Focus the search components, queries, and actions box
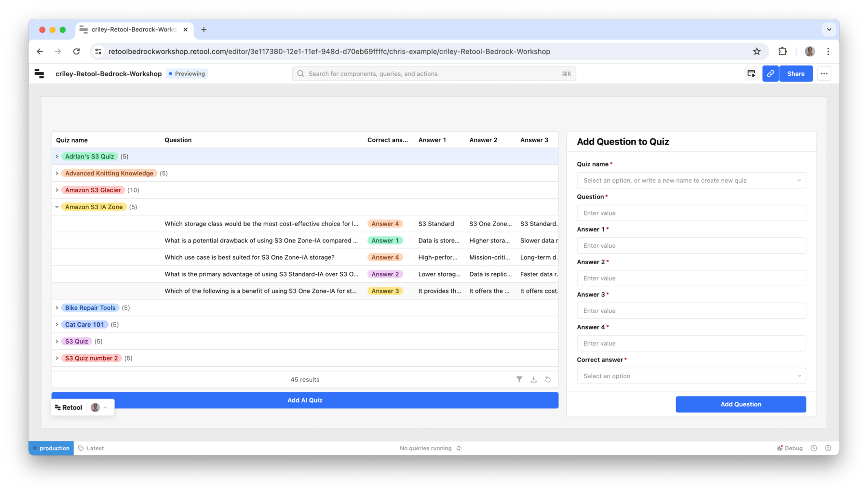Screen dimensions: 868x493 click(x=434, y=74)
